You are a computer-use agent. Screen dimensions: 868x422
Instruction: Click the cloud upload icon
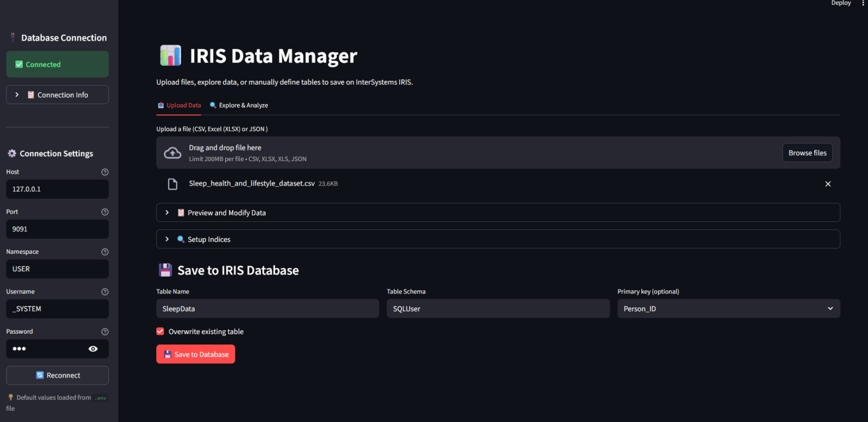[173, 153]
